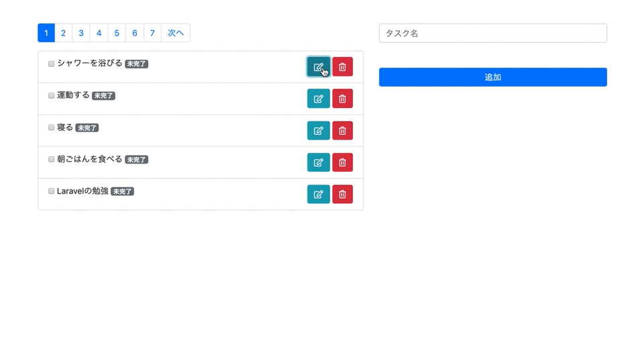This screenshot has width=644, height=346.
Task: Toggle the 寝る task checkbox
Action: click(52, 127)
